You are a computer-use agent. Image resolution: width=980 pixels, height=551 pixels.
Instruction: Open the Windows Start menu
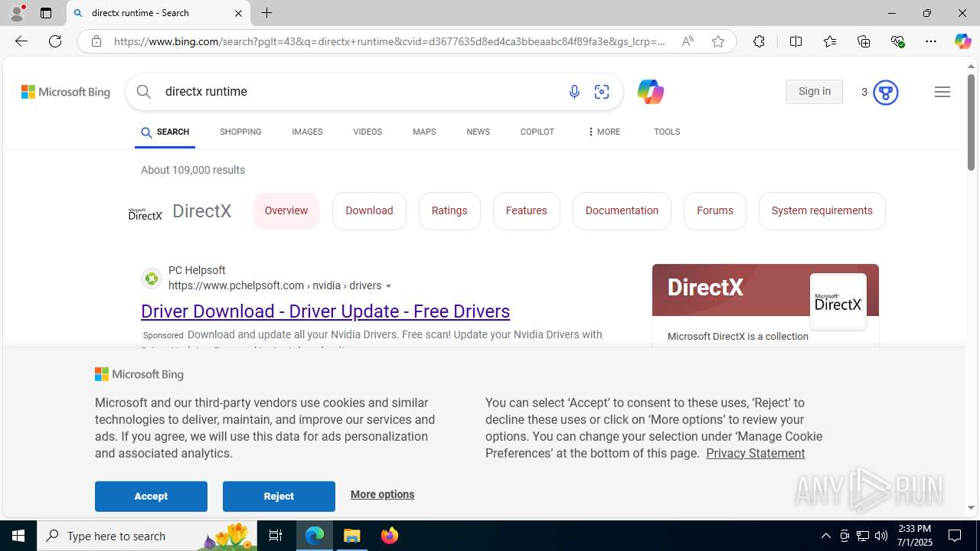[18, 536]
